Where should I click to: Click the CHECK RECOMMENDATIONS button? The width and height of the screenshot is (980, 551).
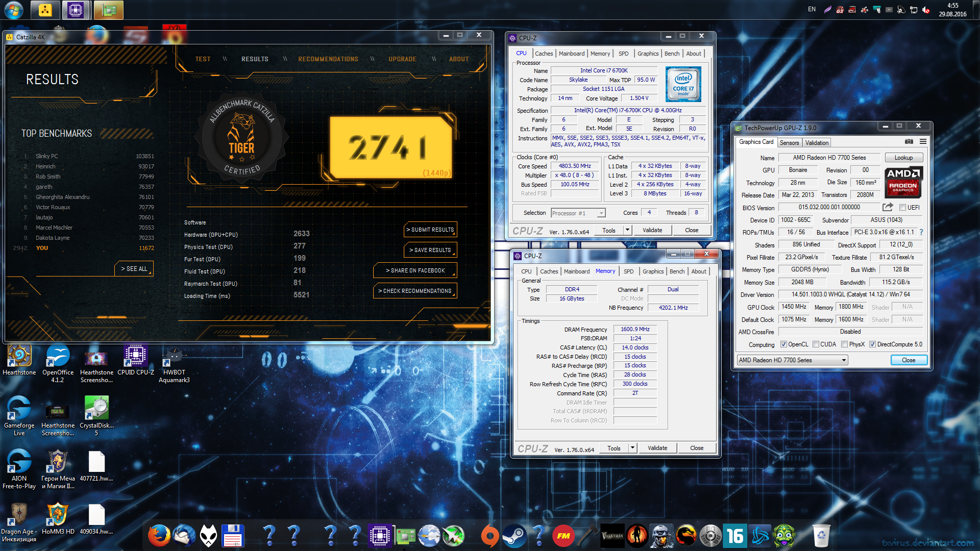[x=415, y=291]
